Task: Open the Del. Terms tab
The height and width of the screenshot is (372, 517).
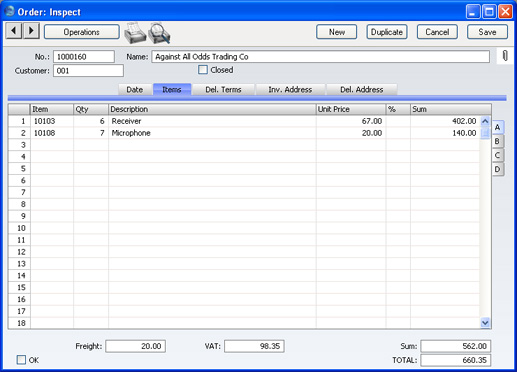Action: click(x=223, y=90)
